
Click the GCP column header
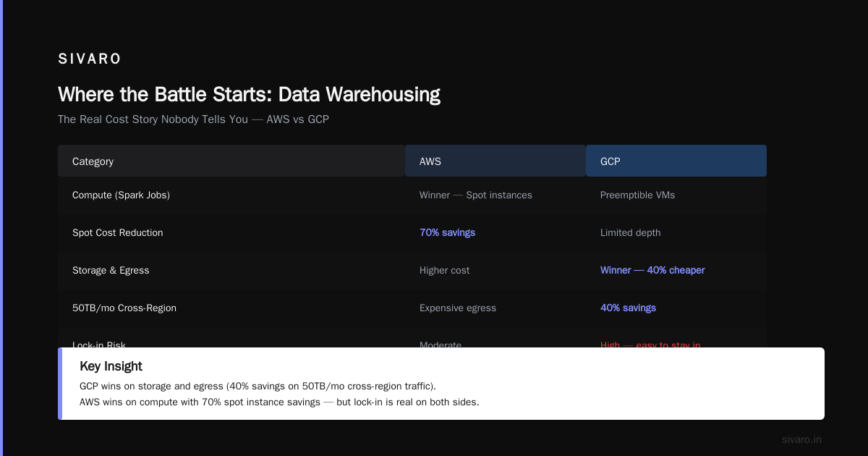[676, 161]
